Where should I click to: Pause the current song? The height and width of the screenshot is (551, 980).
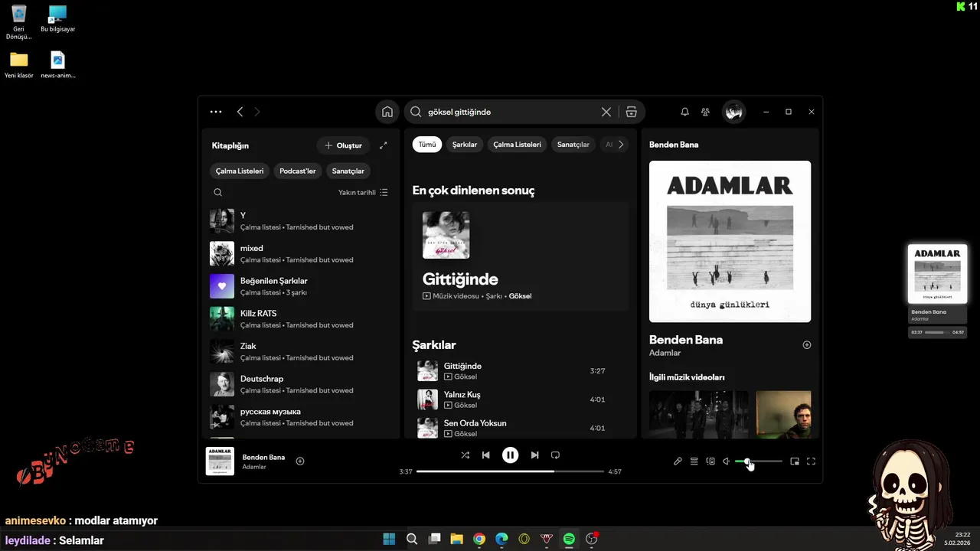click(x=510, y=455)
